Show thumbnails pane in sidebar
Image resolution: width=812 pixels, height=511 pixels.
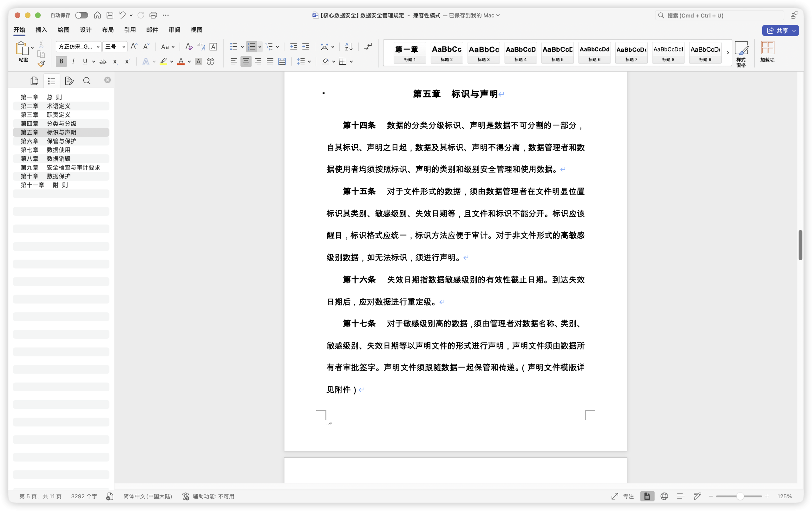pyautogui.click(x=34, y=81)
